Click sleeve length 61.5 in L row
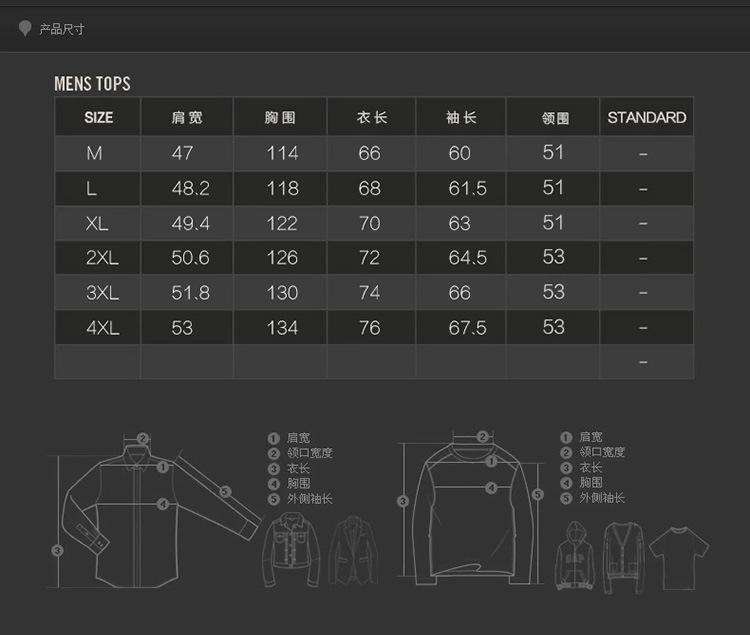The height and width of the screenshot is (635, 750). (467, 188)
